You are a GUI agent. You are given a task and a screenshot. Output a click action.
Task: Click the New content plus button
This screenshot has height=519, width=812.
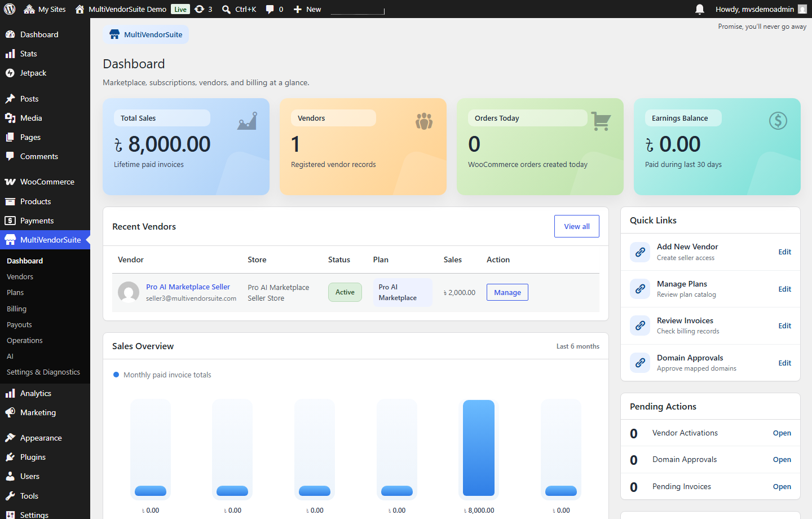coord(307,9)
